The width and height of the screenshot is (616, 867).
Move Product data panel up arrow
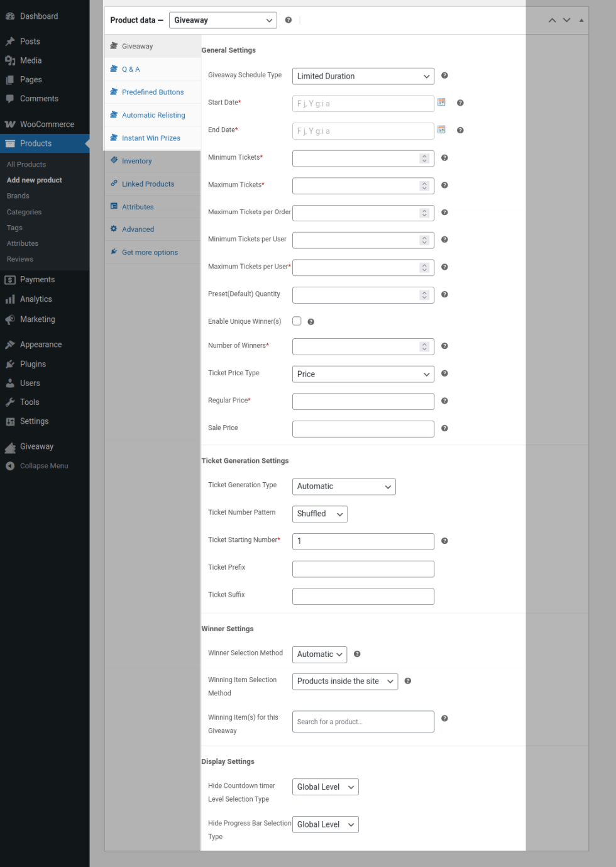(552, 20)
